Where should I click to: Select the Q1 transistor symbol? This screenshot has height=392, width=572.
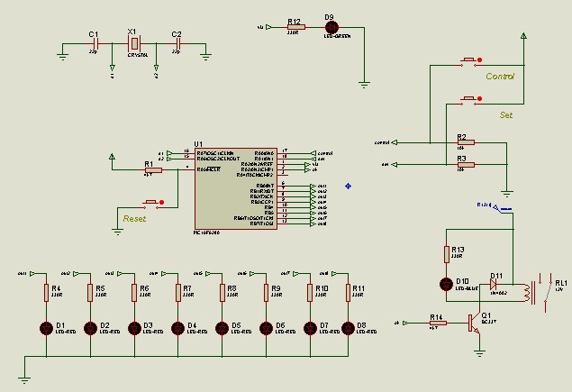pos(473,323)
